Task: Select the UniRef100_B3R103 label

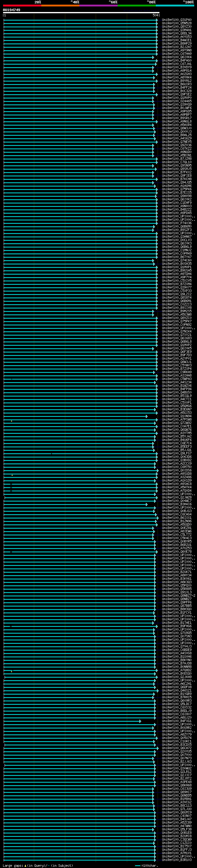Action: pos(176,860)
